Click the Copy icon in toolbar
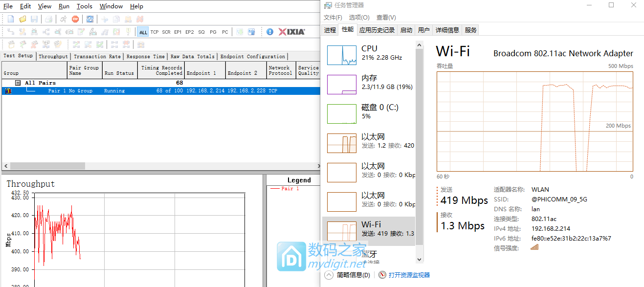Viewport: 644px width, 287px height. pyautogui.click(x=116, y=19)
